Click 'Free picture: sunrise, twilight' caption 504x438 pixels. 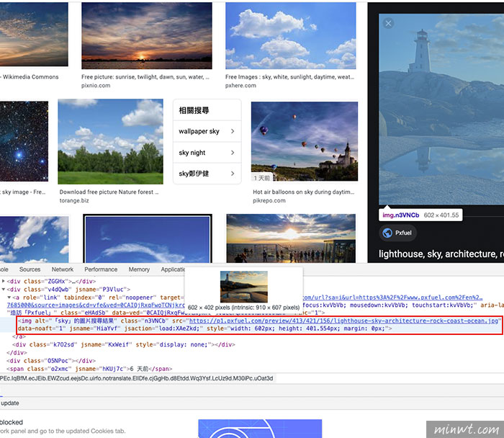[145, 77]
